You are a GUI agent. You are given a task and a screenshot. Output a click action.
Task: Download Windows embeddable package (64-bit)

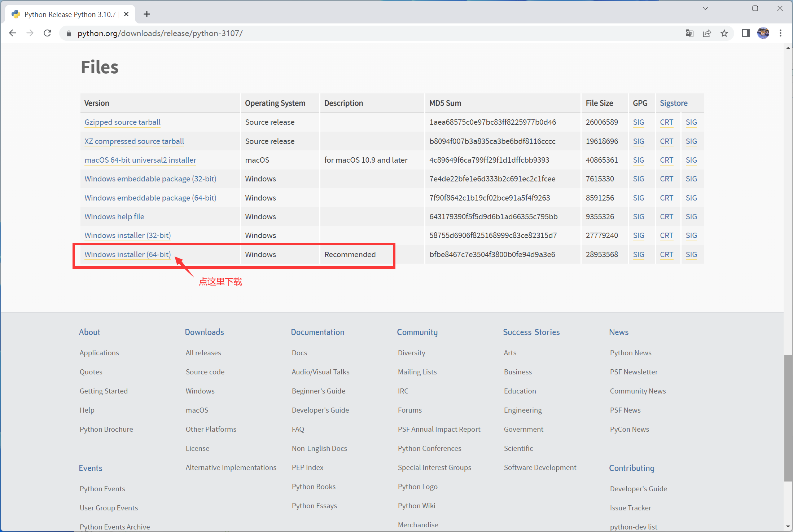tap(150, 198)
